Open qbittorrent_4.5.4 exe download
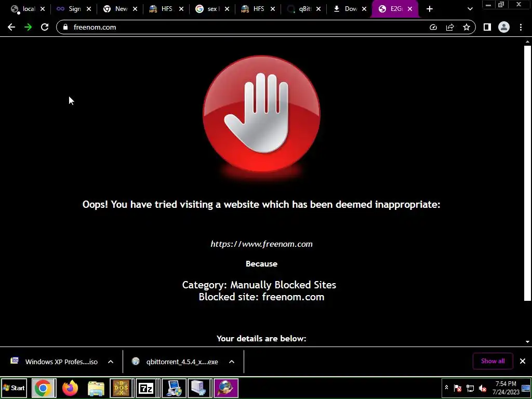 pyautogui.click(x=175, y=362)
